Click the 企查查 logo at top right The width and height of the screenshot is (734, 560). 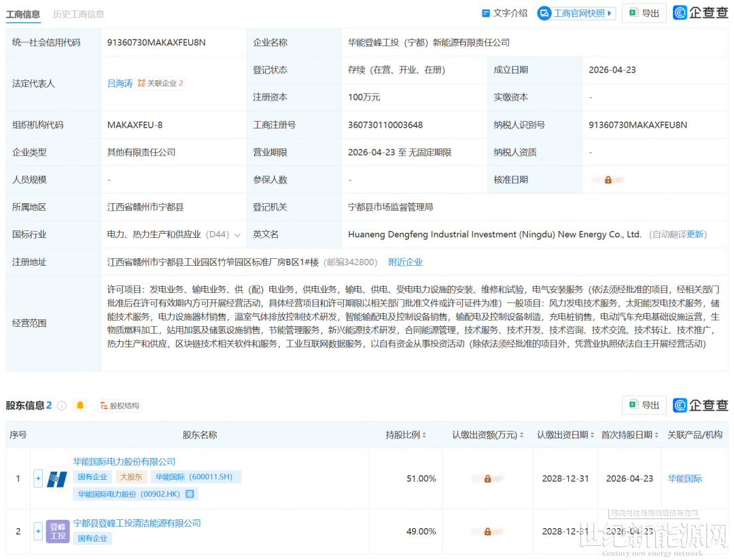[x=700, y=13]
